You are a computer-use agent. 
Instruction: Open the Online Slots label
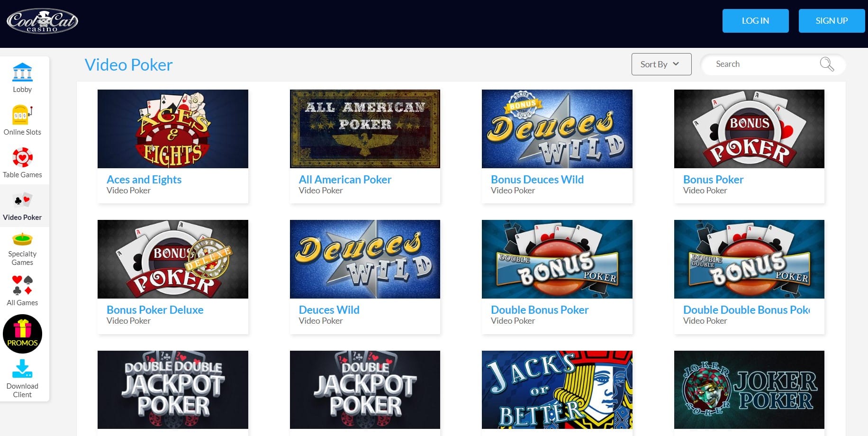click(22, 132)
